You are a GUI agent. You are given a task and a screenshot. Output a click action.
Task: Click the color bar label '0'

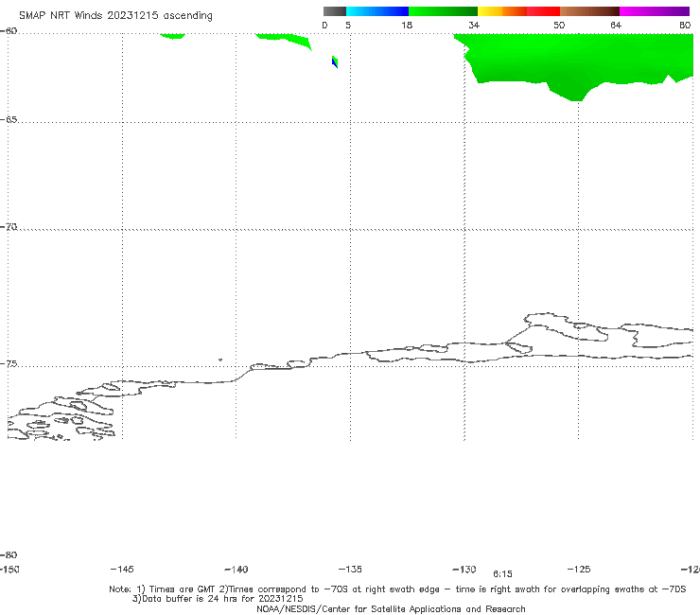click(324, 25)
